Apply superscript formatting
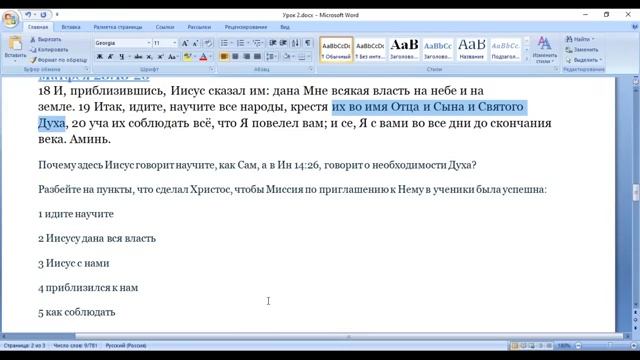 click(161, 57)
